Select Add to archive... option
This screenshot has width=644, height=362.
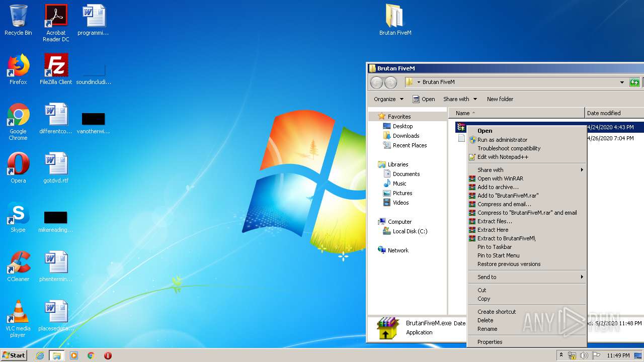527,187
